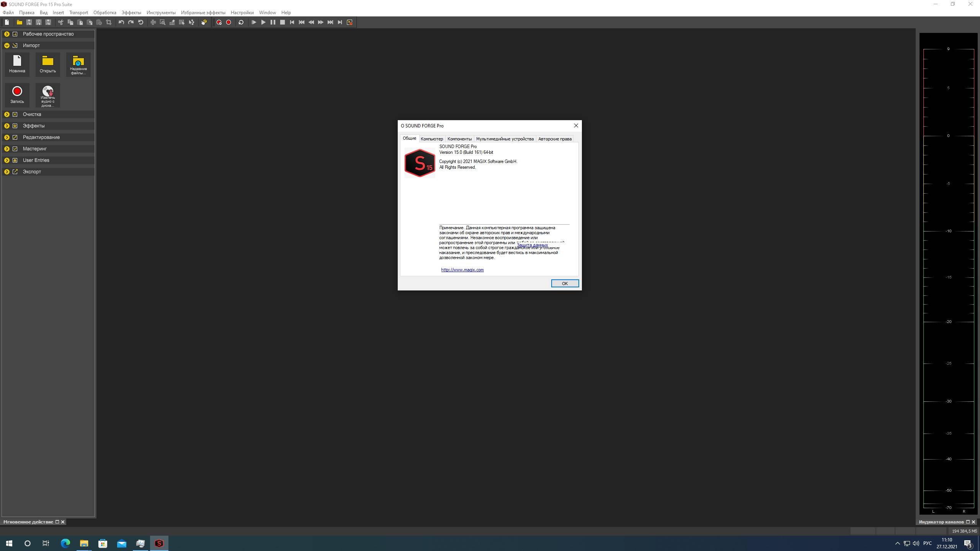Click the Защита данных link
Screen dimensions: 980x551
click(x=532, y=245)
